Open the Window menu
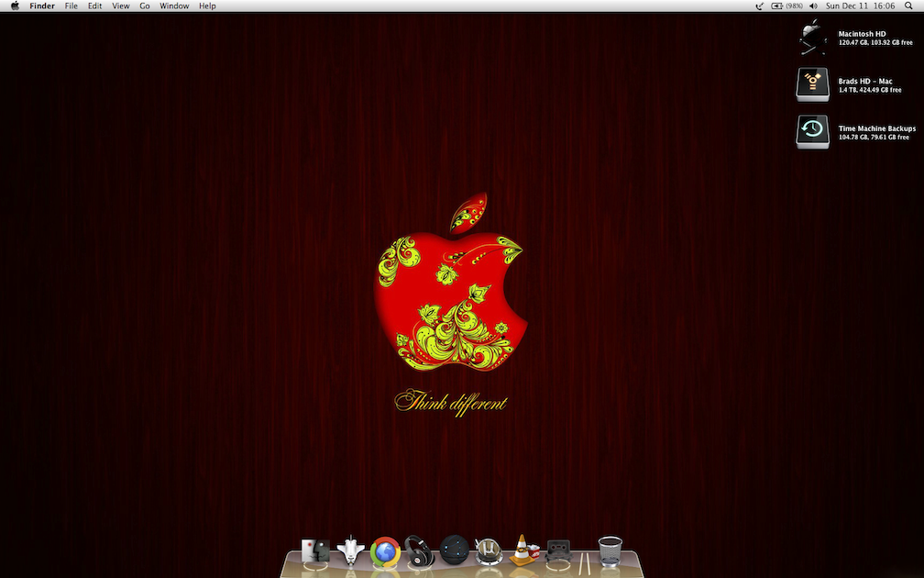 tap(174, 6)
